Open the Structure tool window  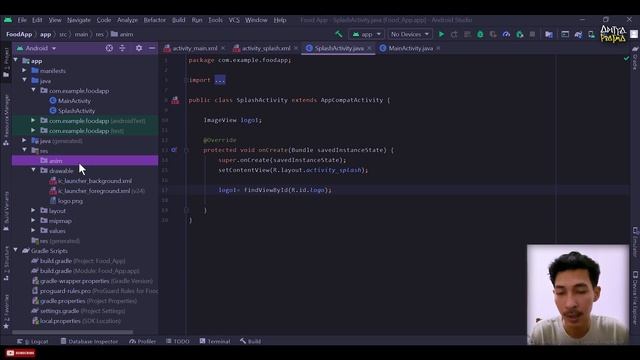pyautogui.click(x=6, y=263)
